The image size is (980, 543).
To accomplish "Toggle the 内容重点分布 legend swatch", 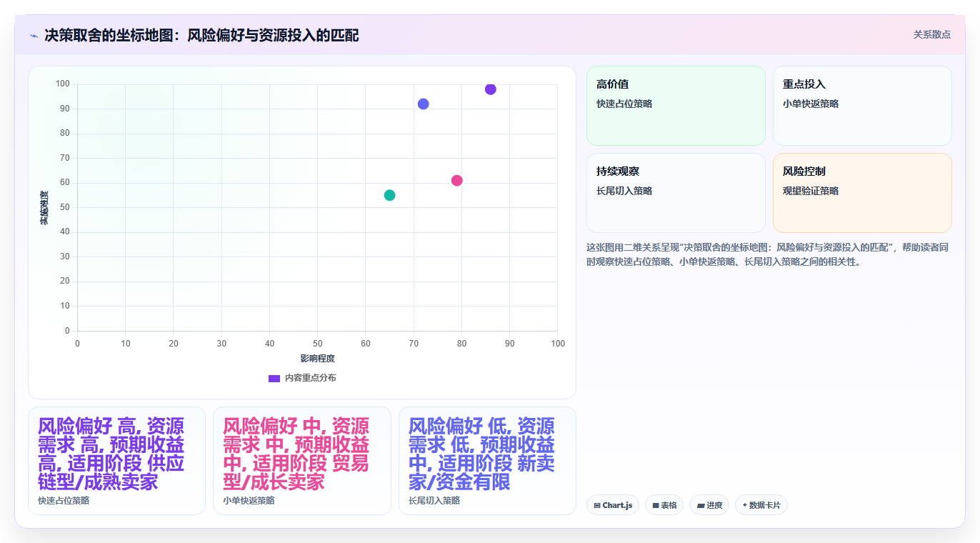I will [x=274, y=378].
